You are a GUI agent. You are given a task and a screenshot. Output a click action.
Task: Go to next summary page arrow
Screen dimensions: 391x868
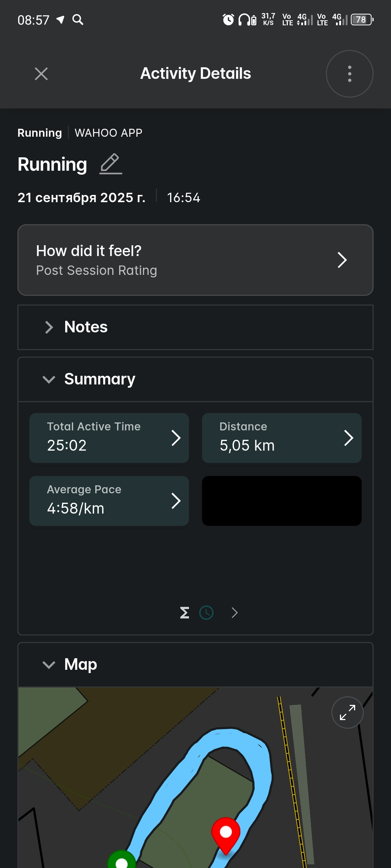point(235,613)
